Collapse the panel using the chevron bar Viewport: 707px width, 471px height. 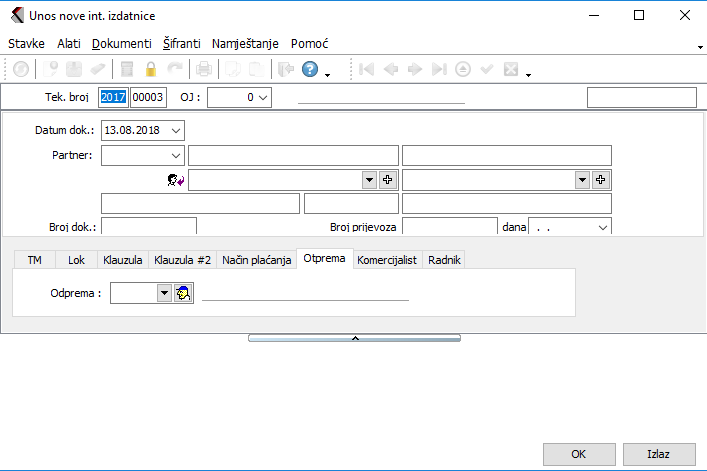coord(353,339)
